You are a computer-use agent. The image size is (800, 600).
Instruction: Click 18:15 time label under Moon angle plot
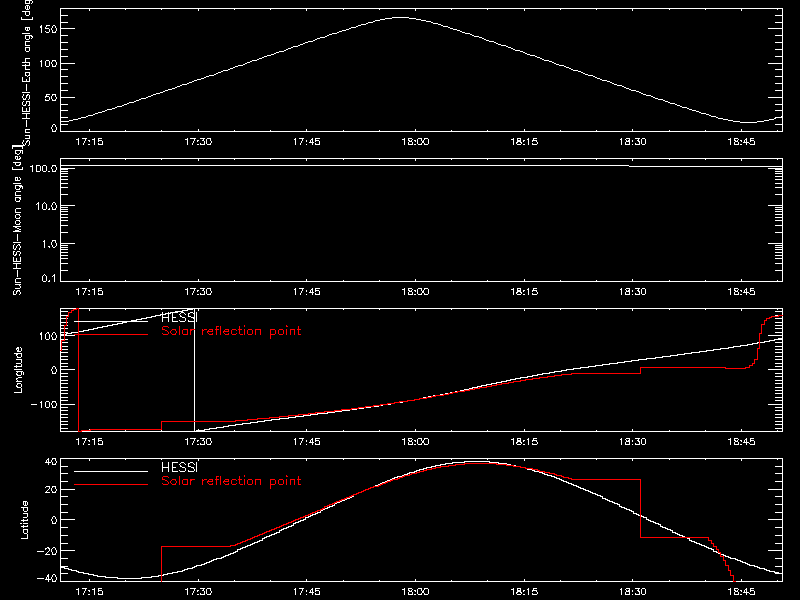click(x=524, y=292)
